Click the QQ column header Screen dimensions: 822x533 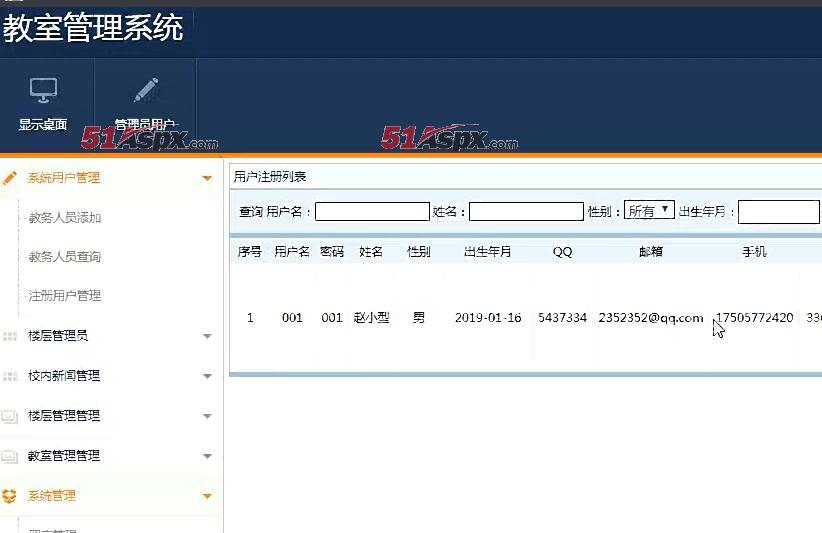563,252
